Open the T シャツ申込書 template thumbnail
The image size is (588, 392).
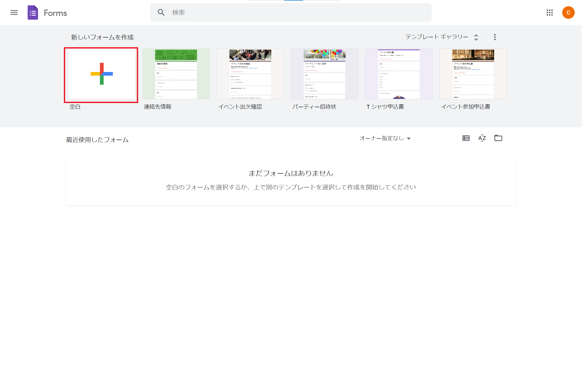399,74
